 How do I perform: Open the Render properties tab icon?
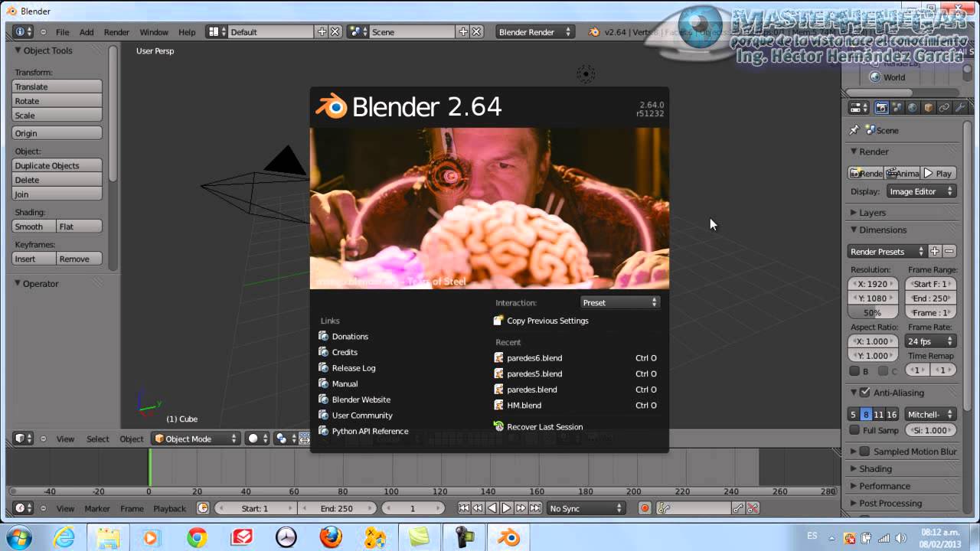tap(881, 108)
